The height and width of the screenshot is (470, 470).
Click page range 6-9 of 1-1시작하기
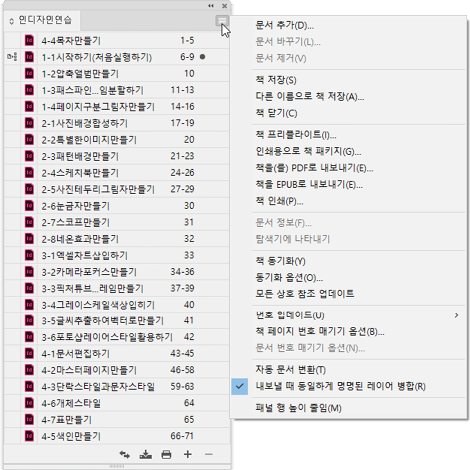[x=187, y=57]
